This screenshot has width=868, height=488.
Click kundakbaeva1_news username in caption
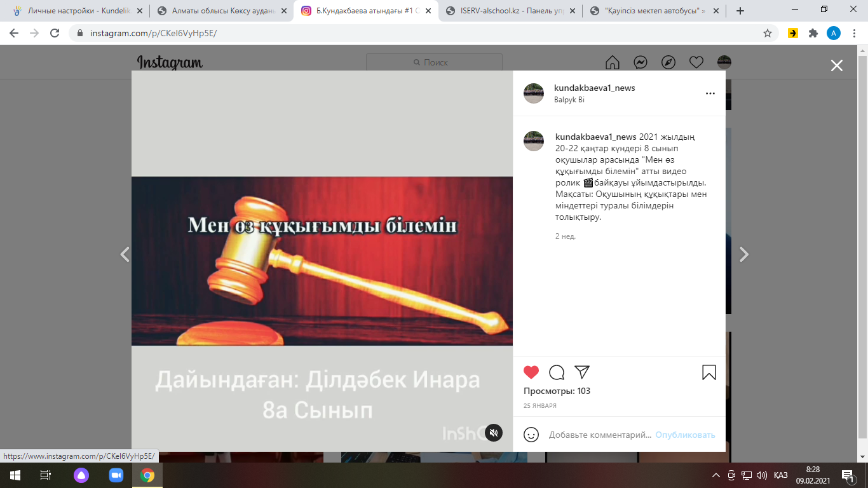pos(595,137)
